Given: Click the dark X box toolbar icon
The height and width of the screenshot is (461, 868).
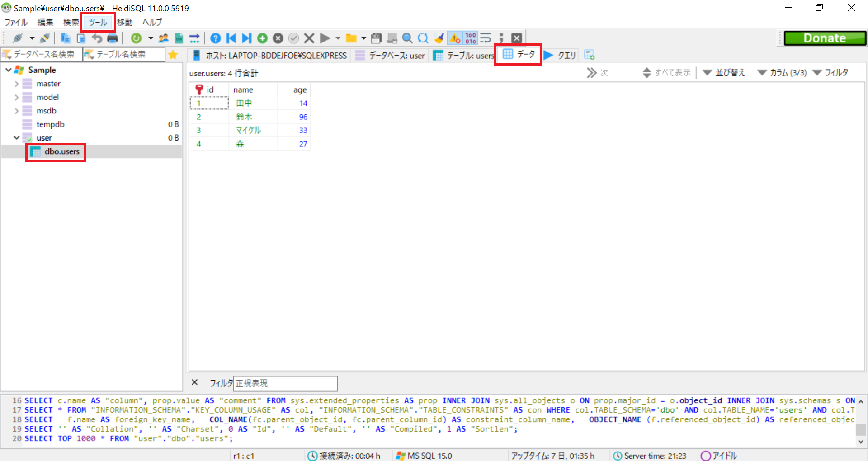Looking at the screenshot, I should (517, 38).
